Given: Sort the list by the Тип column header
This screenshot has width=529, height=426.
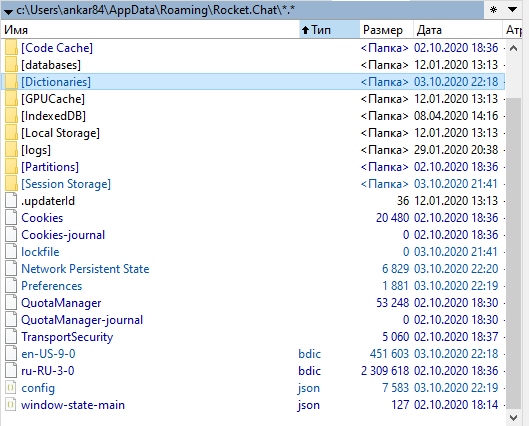Looking at the screenshot, I should (x=329, y=30).
